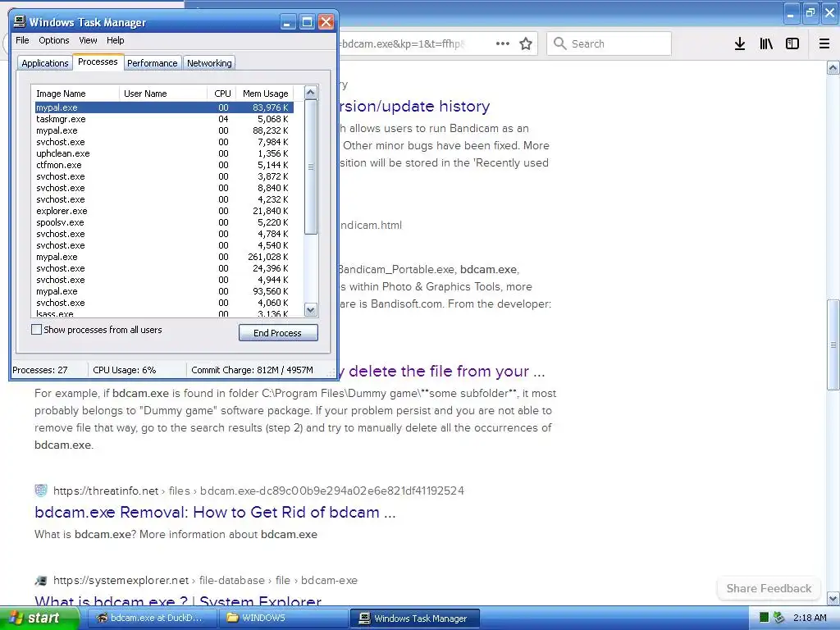Select the mypal.exe row using 261,028 K
The width and height of the screenshot is (840, 630).
(164, 257)
